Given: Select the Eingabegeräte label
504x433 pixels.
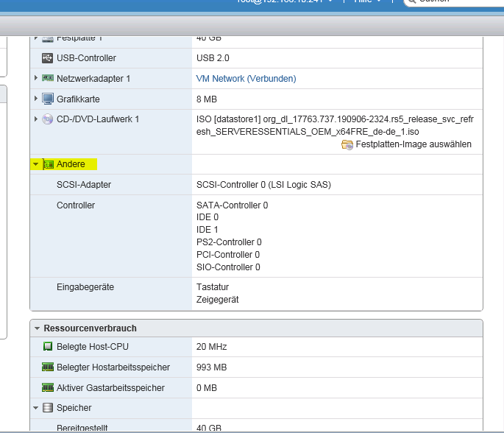Looking at the screenshot, I should 85,287.
